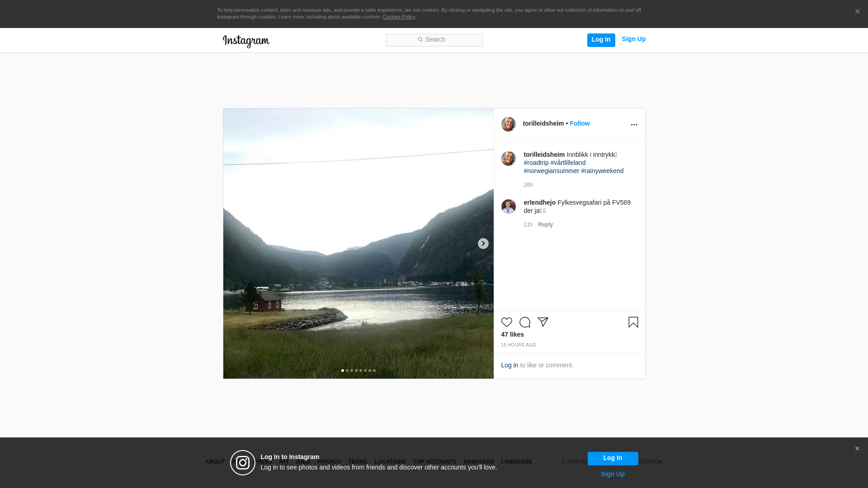Open the TERMS footer link
Screen dimensions: 868x488
pos(358,462)
